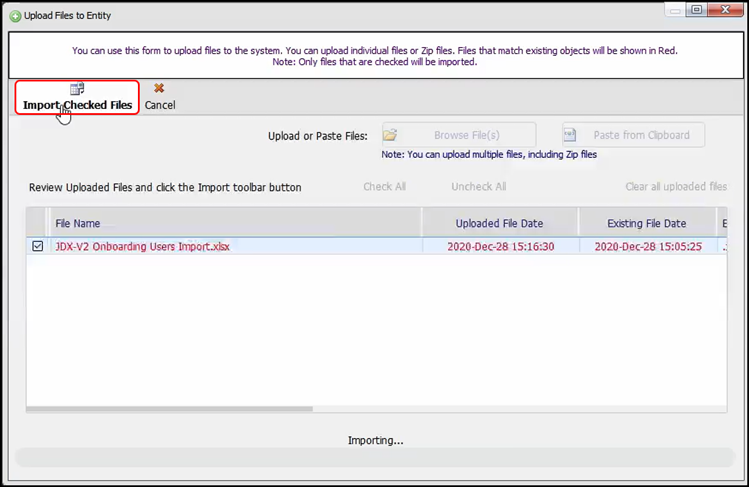The height and width of the screenshot is (487, 749).
Task: Click the folder icon on Browse File(s)
Action: pos(391,135)
